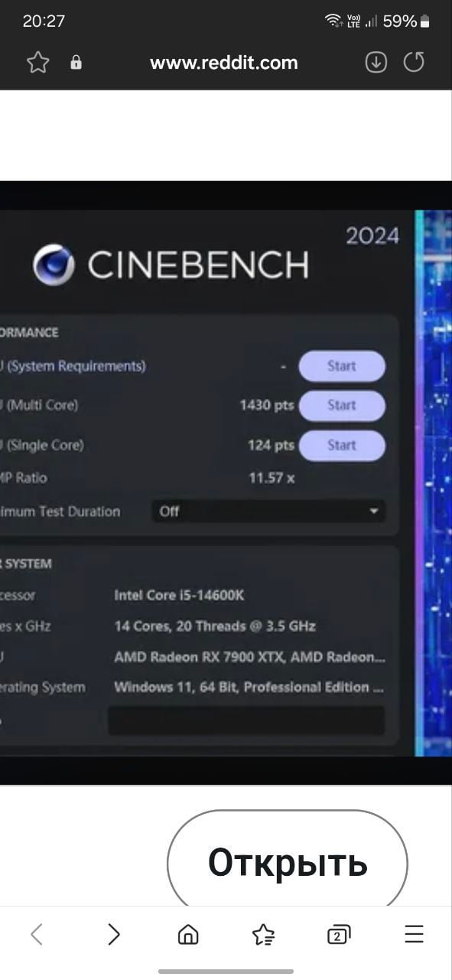Open the tab switcher showing 2 tabs

(338, 934)
